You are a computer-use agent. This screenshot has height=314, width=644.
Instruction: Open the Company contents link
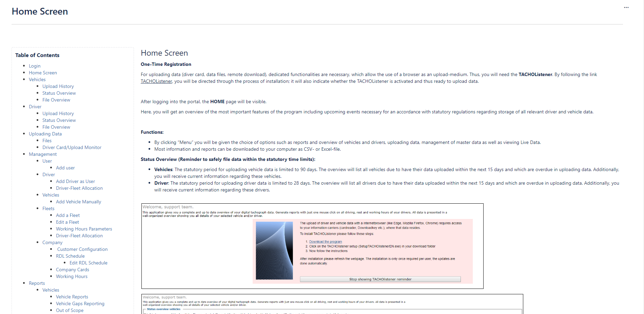tap(52, 242)
